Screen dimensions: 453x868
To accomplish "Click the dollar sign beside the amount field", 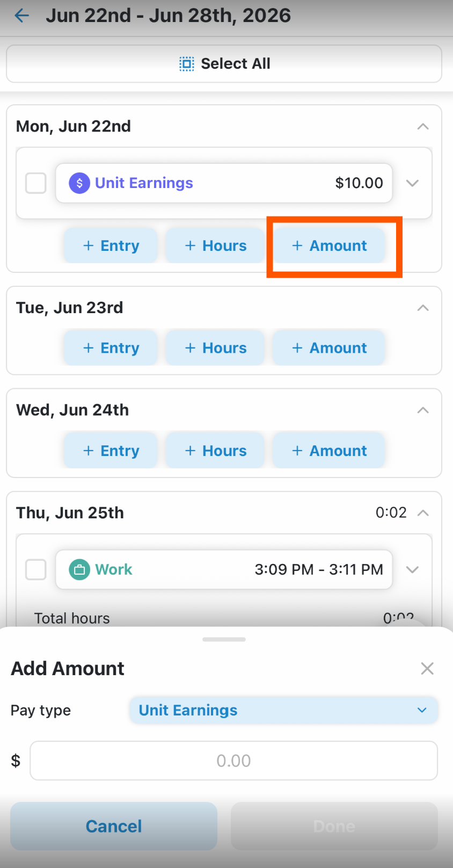I will (16, 761).
